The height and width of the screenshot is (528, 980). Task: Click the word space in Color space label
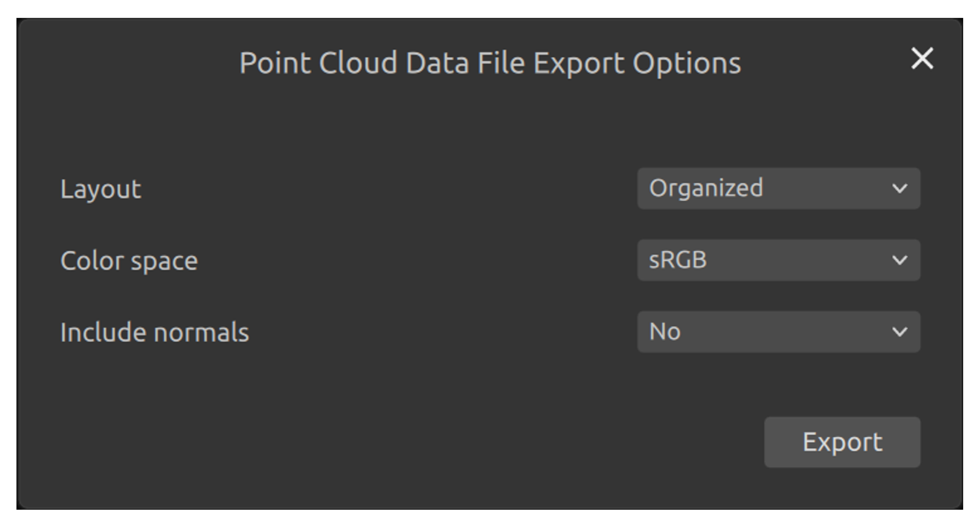(164, 262)
